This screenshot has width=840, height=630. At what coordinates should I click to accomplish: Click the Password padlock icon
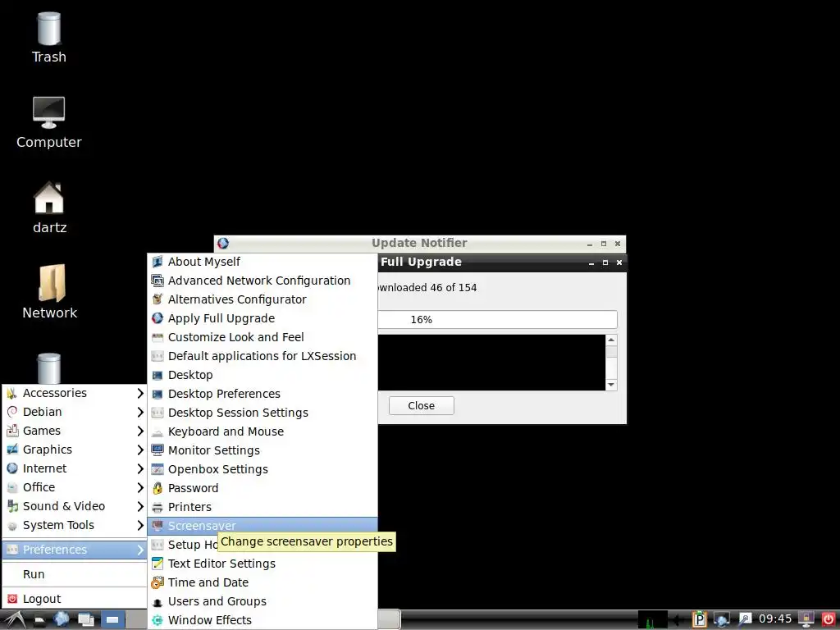[157, 488]
